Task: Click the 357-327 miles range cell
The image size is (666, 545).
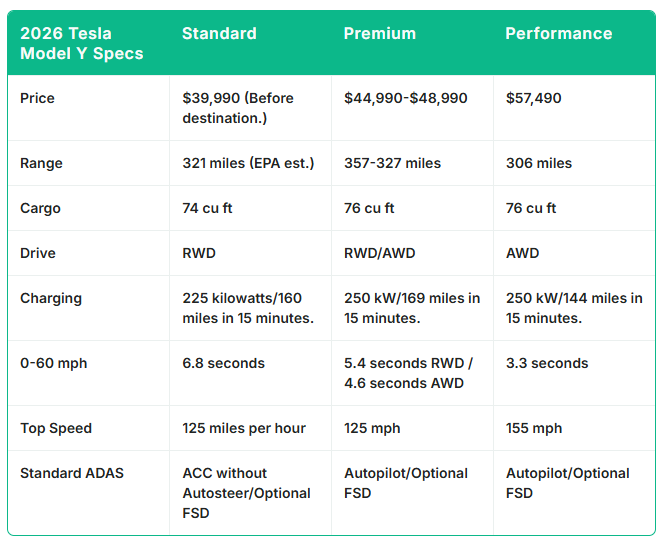Action: (392, 163)
